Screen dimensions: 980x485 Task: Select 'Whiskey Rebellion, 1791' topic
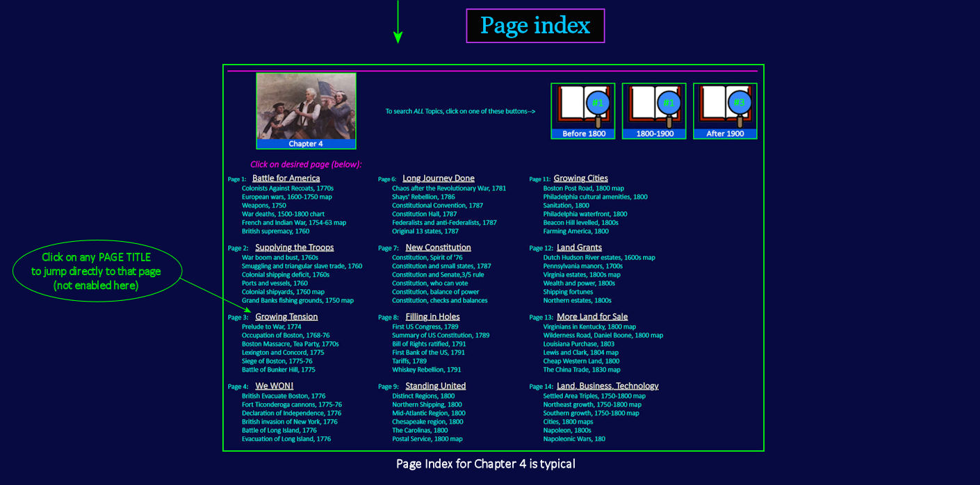[427, 370]
